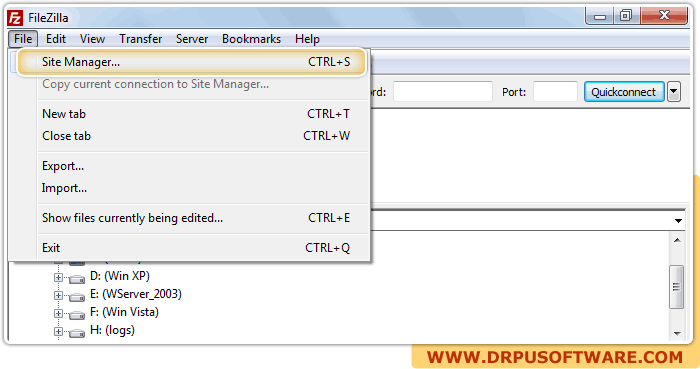Viewport: 700px width, 369px height.
Task: Open the Help menu
Action: tap(307, 39)
